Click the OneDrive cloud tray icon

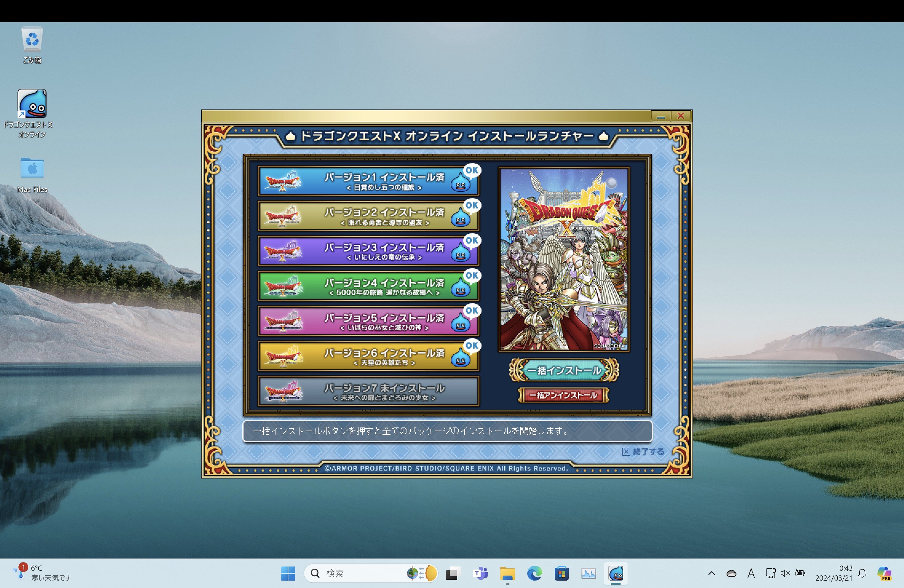(x=731, y=573)
